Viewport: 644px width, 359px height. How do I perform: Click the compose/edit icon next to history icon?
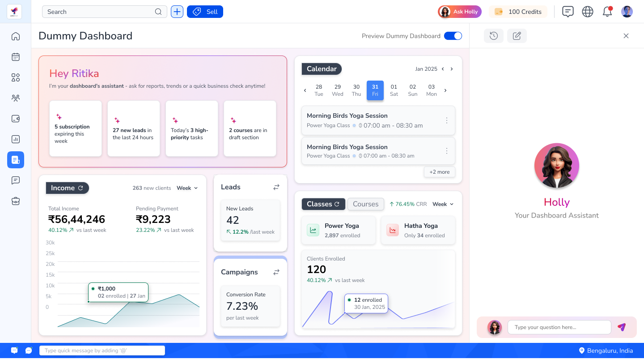pyautogui.click(x=517, y=35)
